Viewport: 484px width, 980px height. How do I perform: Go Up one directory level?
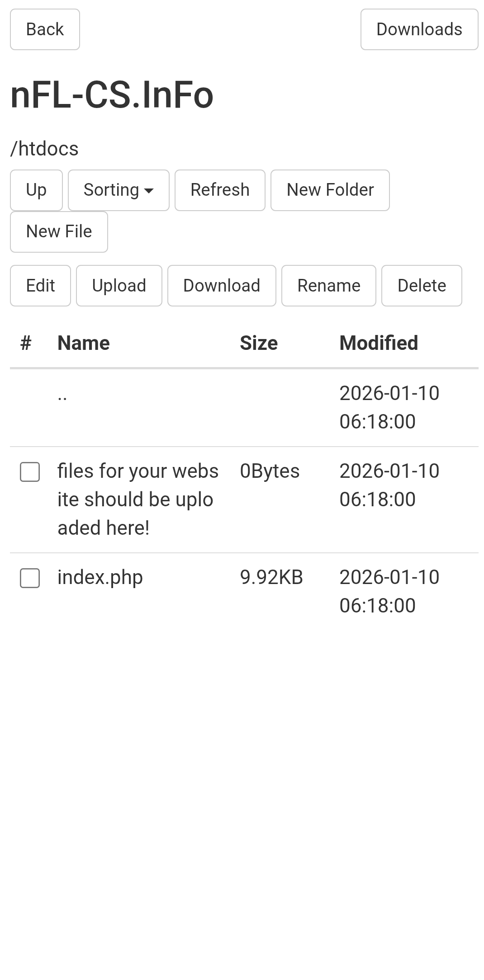tap(36, 190)
